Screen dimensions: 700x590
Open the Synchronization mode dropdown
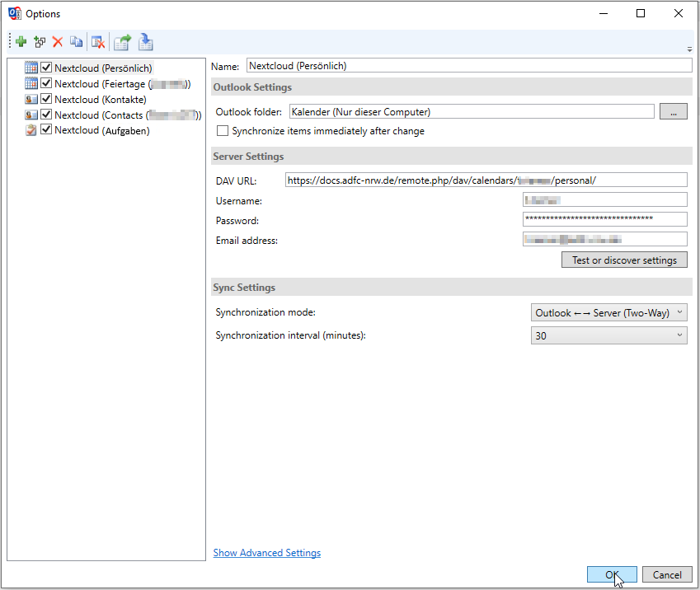coord(608,313)
